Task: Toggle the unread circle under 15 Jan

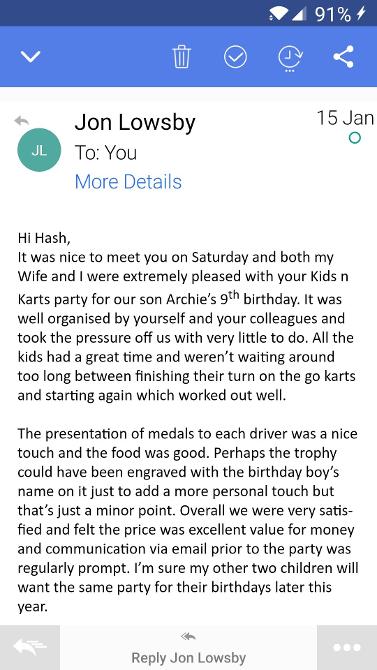Action: [355, 138]
